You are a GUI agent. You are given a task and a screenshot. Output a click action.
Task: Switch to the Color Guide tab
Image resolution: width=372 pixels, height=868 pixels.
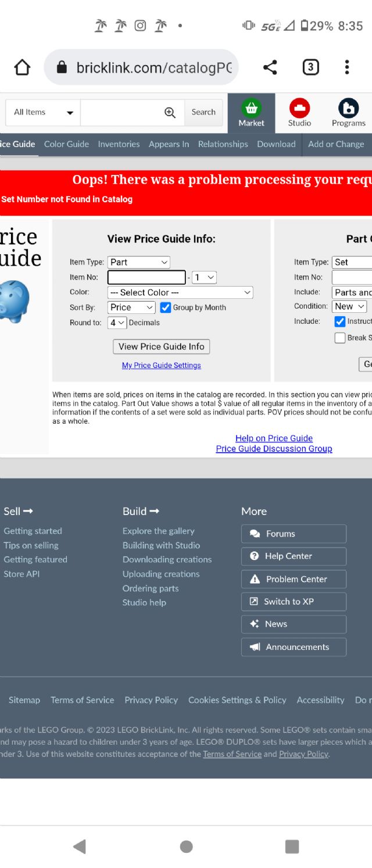point(66,144)
